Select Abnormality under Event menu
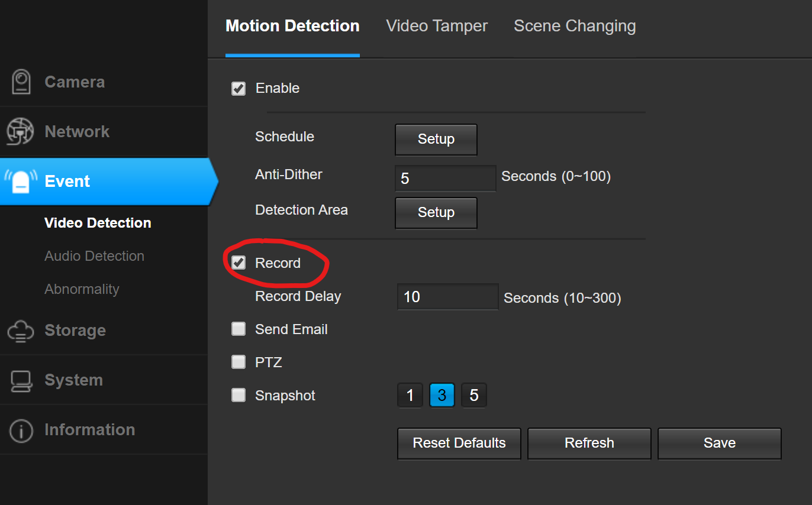Image resolution: width=812 pixels, height=505 pixels. click(x=82, y=289)
